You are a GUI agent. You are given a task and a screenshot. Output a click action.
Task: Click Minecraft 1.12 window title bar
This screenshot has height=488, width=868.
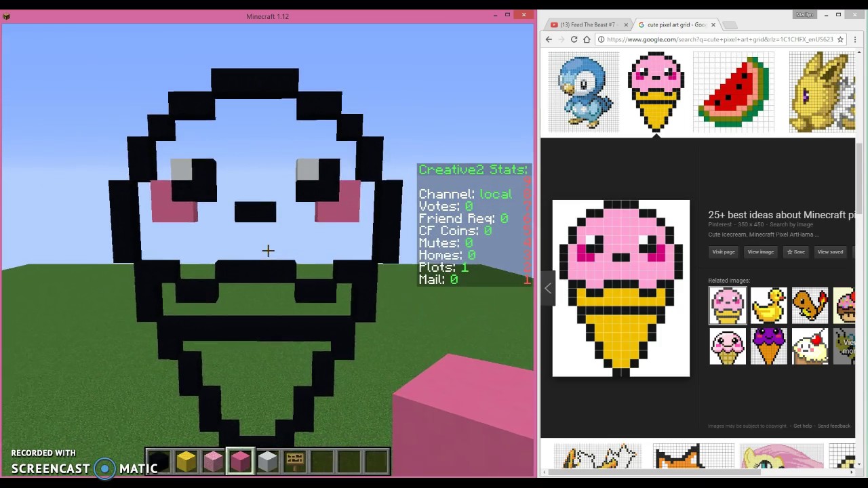tap(267, 16)
